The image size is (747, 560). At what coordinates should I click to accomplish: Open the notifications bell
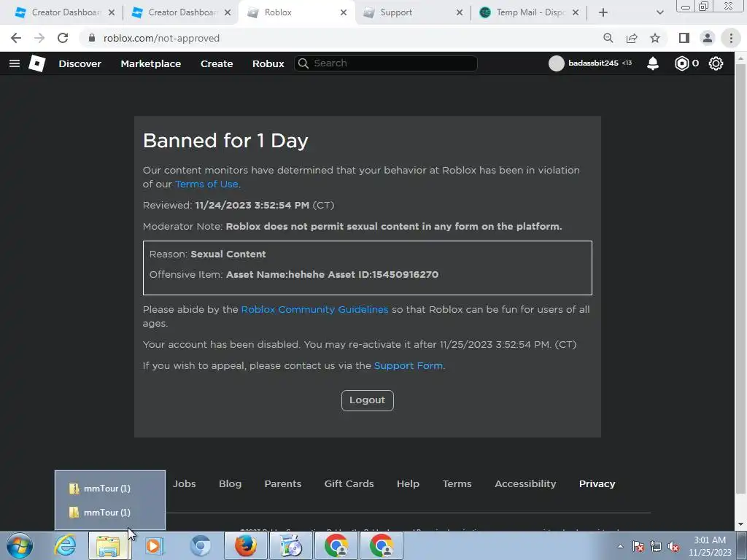(653, 63)
